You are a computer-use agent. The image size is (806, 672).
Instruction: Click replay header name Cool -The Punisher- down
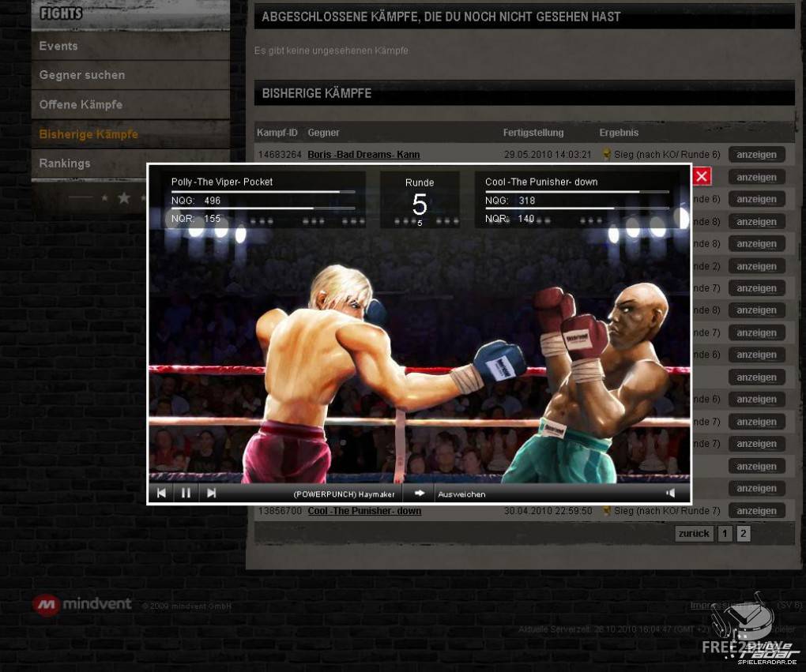tap(541, 182)
